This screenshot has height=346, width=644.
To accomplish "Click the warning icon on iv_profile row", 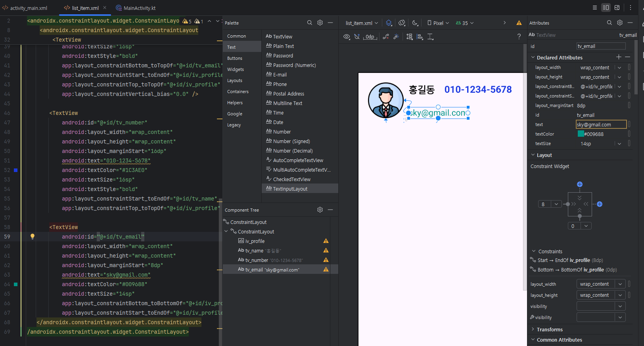I will (x=326, y=241).
